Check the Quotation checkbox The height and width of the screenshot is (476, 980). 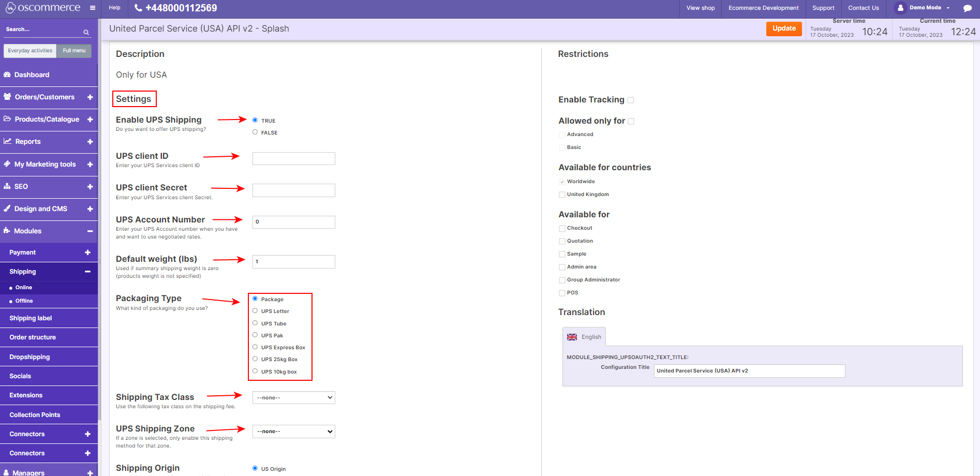(x=562, y=242)
